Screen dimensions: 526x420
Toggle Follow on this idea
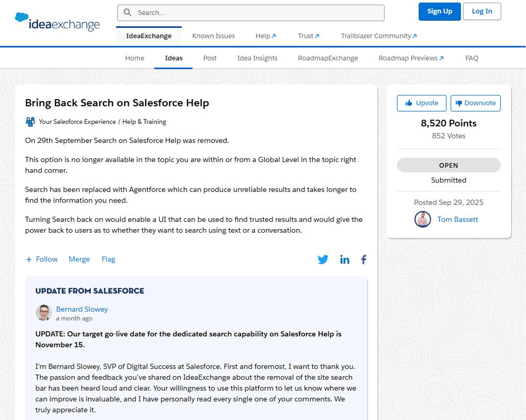41,259
